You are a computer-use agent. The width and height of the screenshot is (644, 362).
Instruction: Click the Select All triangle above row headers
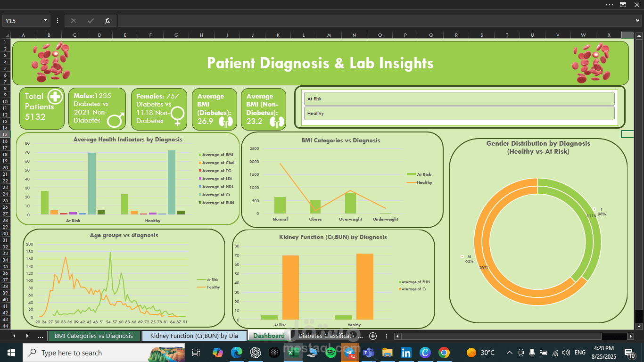tap(7, 34)
